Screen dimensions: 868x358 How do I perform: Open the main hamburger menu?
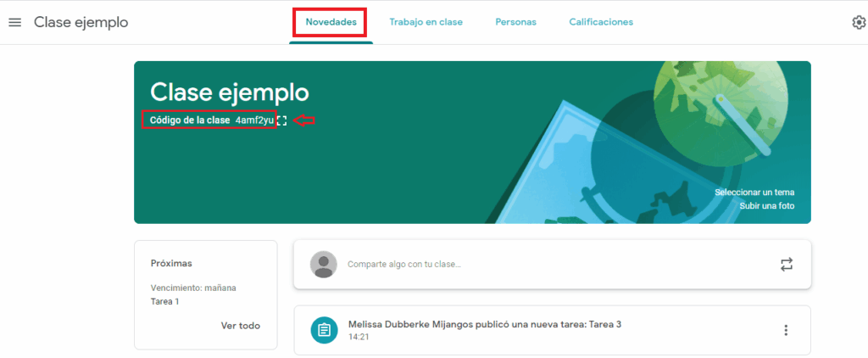(x=14, y=22)
